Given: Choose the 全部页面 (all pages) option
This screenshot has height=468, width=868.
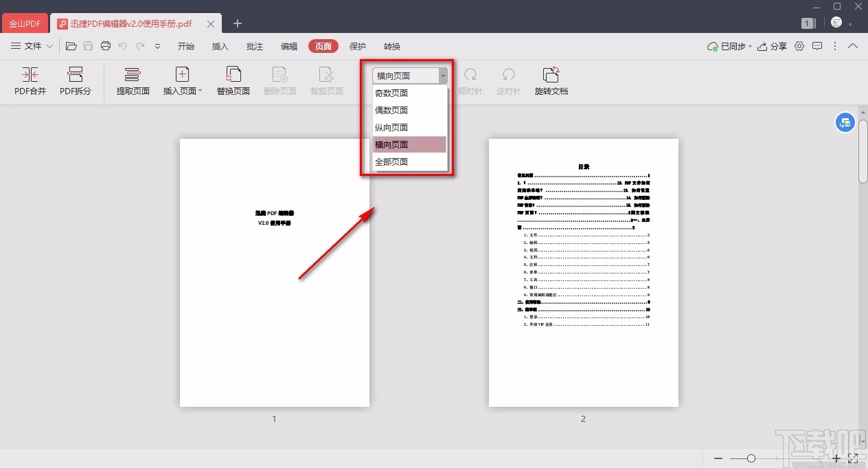Looking at the screenshot, I should [391, 161].
